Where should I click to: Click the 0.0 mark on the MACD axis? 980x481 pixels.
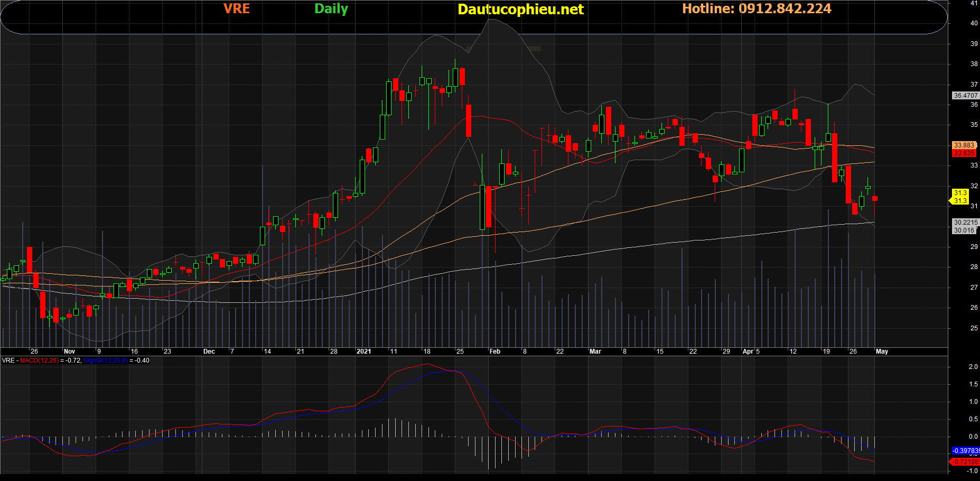[973, 437]
